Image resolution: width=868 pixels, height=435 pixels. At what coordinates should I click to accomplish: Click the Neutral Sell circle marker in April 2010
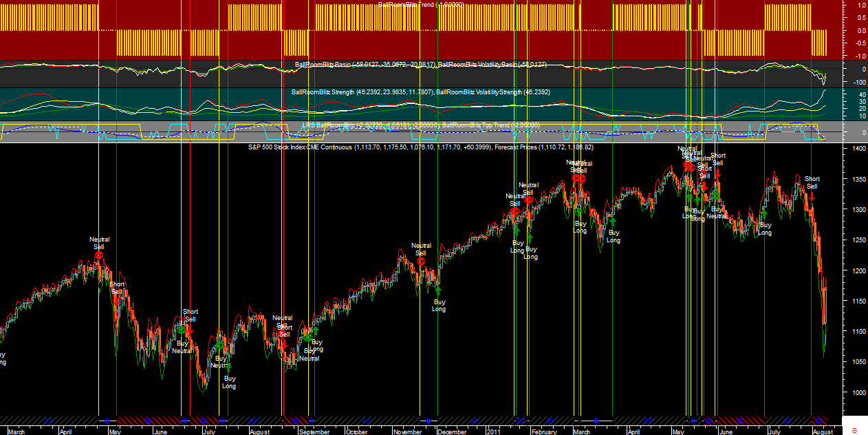pos(99,255)
